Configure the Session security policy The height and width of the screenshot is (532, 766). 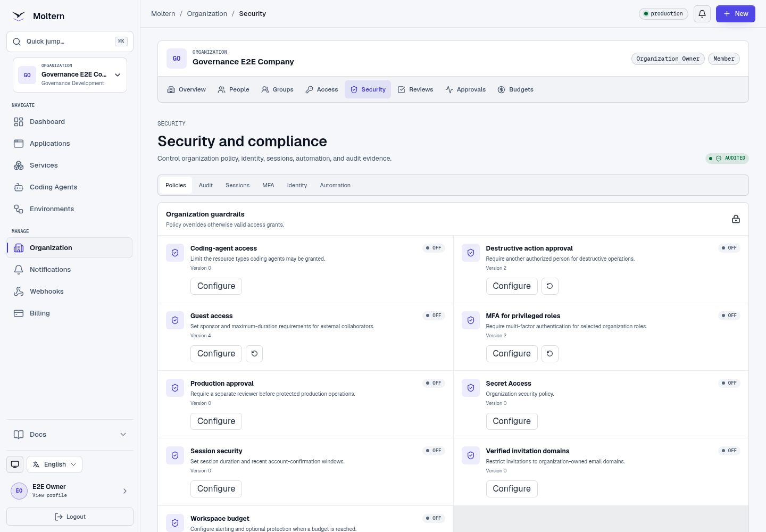click(216, 489)
